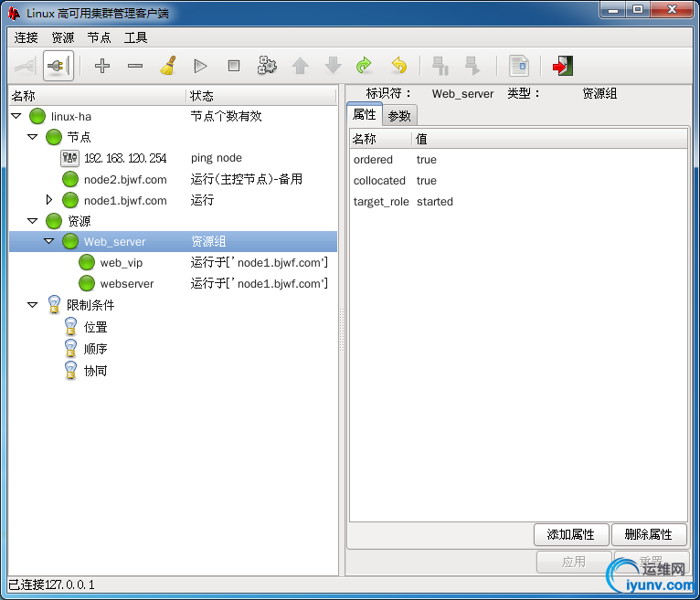Select the webserver resource row
700x600 pixels.
click(174, 283)
